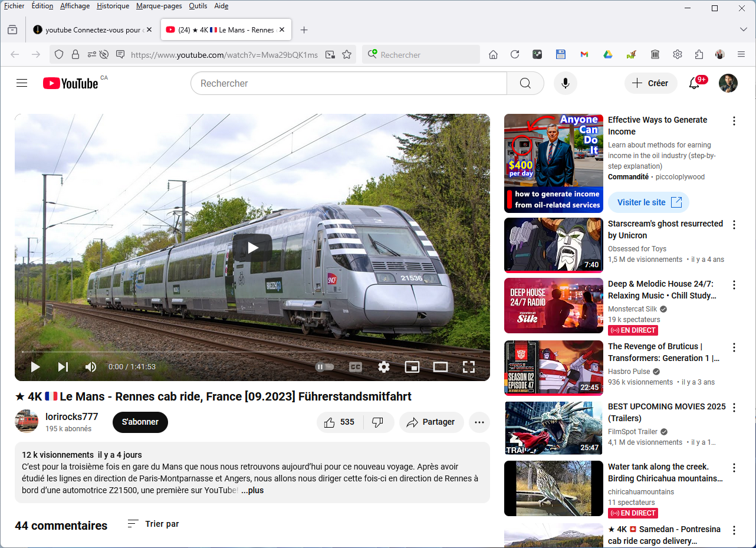The image size is (756, 548).
Task: Mute the video volume speaker
Action: (x=91, y=367)
